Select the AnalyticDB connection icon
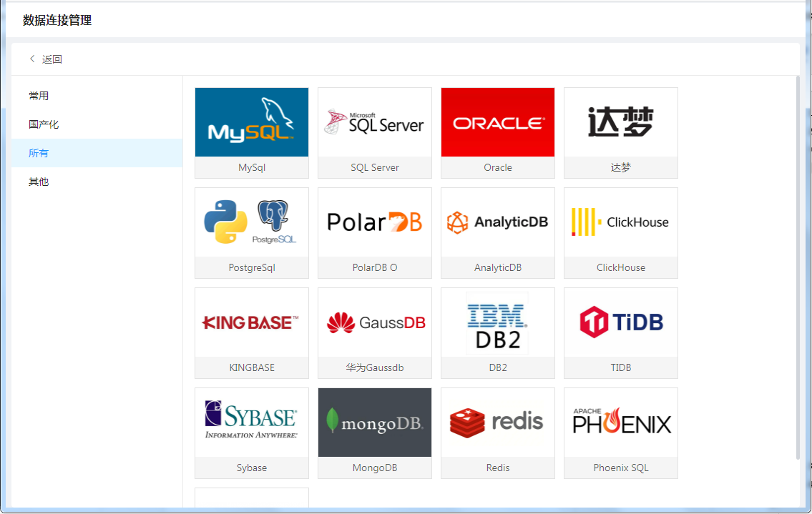 (497, 222)
